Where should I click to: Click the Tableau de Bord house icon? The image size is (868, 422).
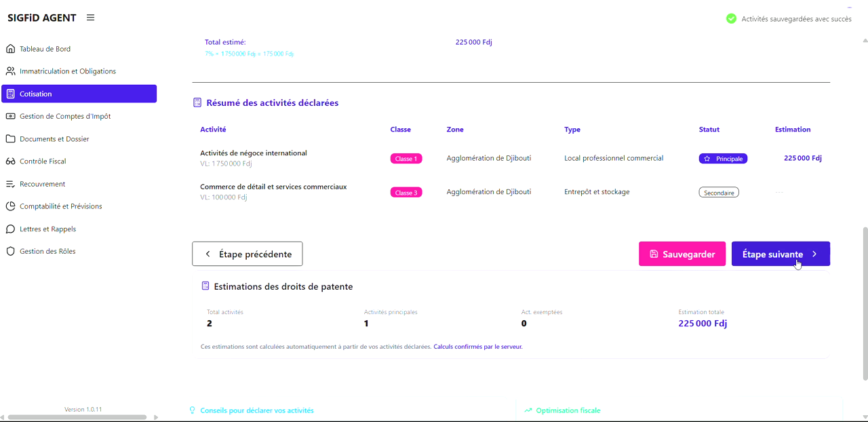9,48
